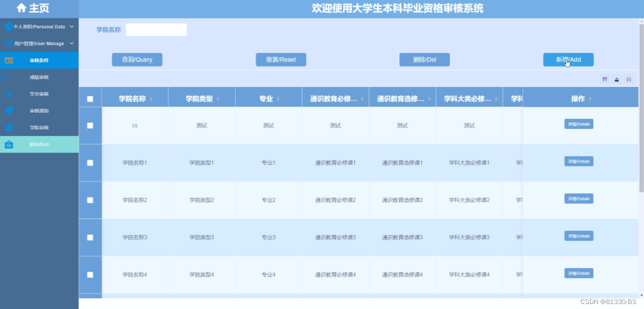Open 详情/Details for 学院名称2 row
Image resolution: width=644 pixels, height=309 pixels.
[x=579, y=199]
